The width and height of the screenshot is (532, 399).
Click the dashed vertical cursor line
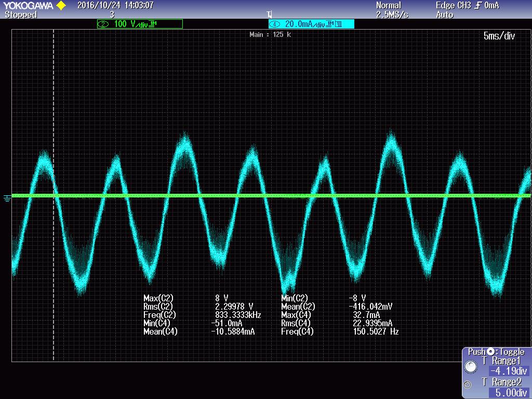coord(54,195)
